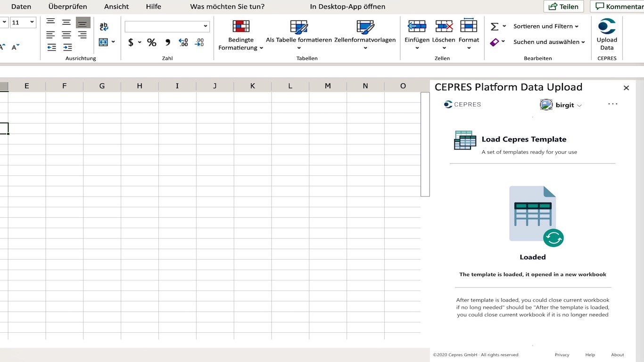Decrease font size with A down icon
The width and height of the screenshot is (644, 362).
pos(16,47)
